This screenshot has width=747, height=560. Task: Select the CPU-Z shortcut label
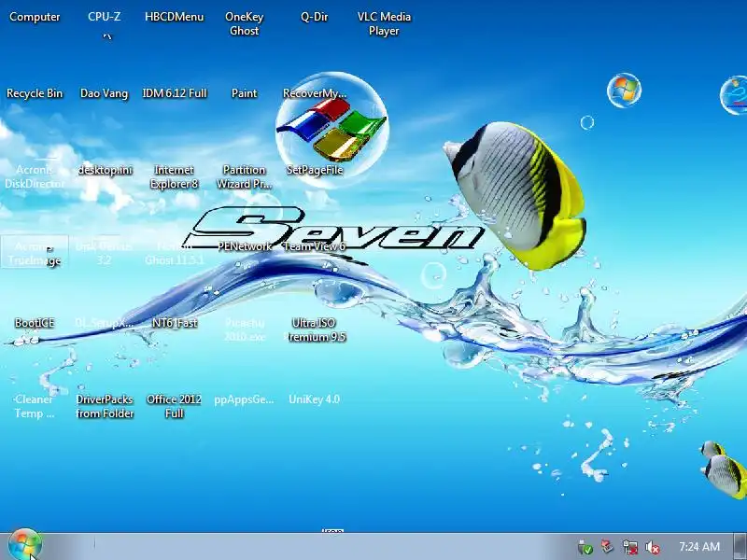105,17
